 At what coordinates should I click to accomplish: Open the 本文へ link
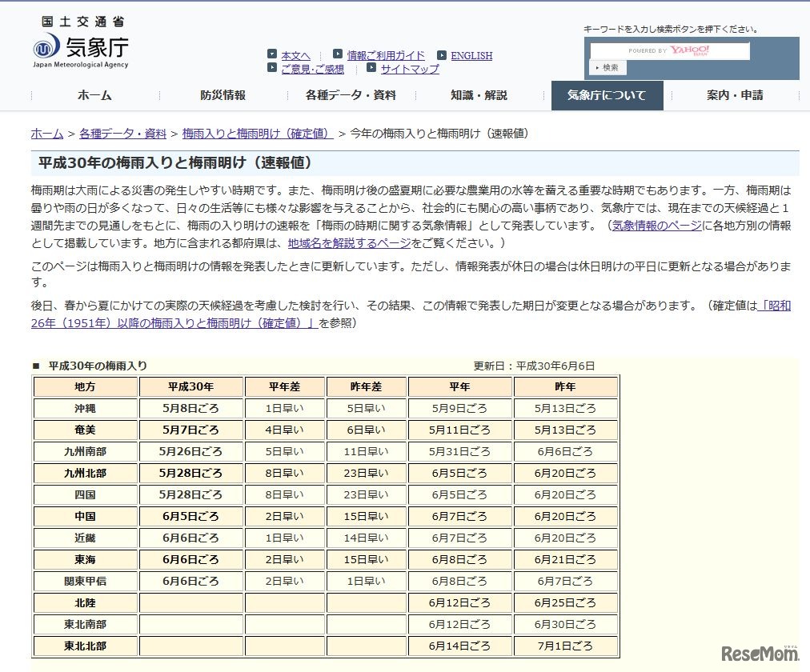(x=295, y=55)
